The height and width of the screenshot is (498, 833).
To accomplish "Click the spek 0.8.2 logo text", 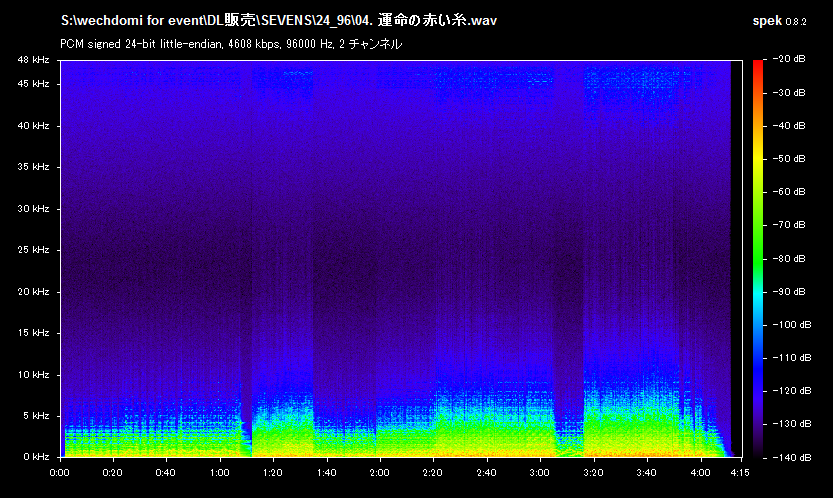I will [x=779, y=21].
